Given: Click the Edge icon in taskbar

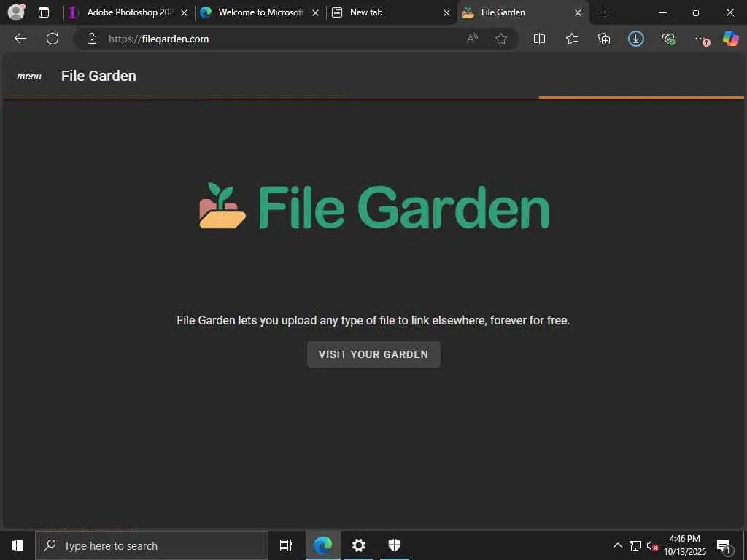Looking at the screenshot, I should tap(323, 545).
